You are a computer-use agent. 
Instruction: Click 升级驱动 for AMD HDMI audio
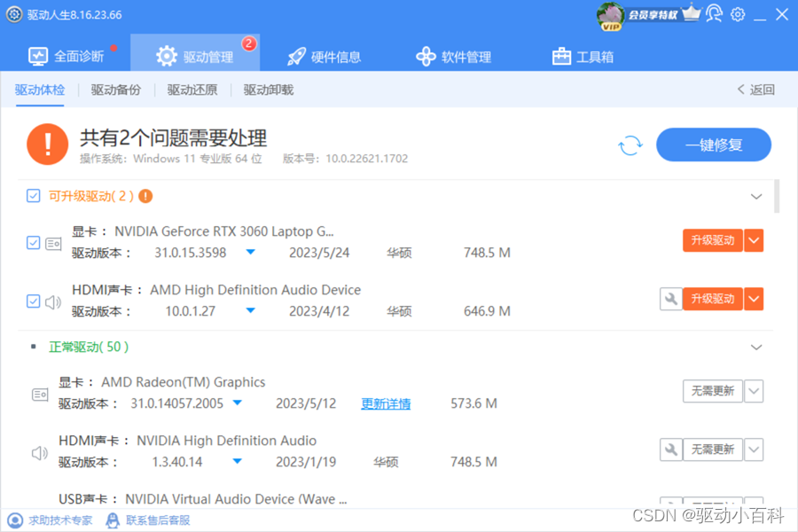pyautogui.click(x=713, y=299)
